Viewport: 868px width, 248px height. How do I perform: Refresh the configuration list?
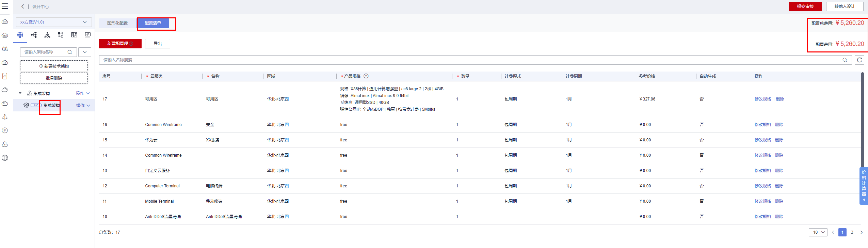(x=859, y=60)
